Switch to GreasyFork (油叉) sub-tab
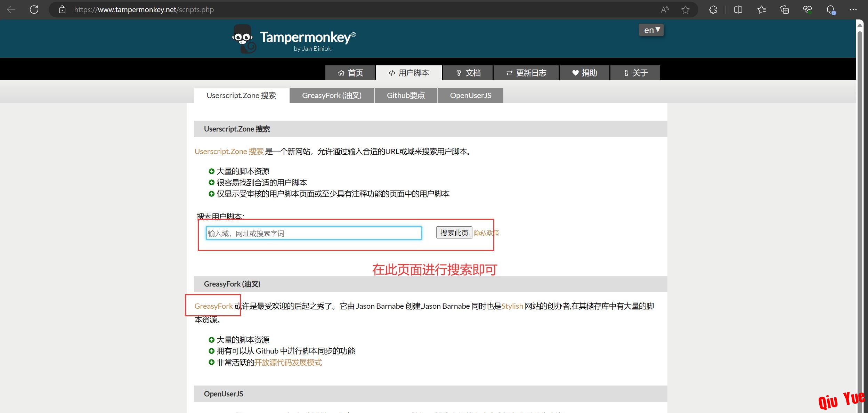 332,95
